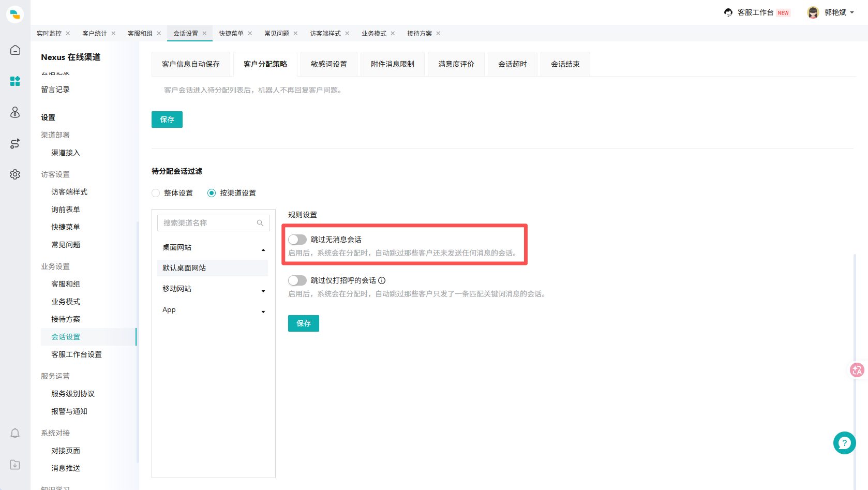Click the app logo at top left

pos(15,14)
